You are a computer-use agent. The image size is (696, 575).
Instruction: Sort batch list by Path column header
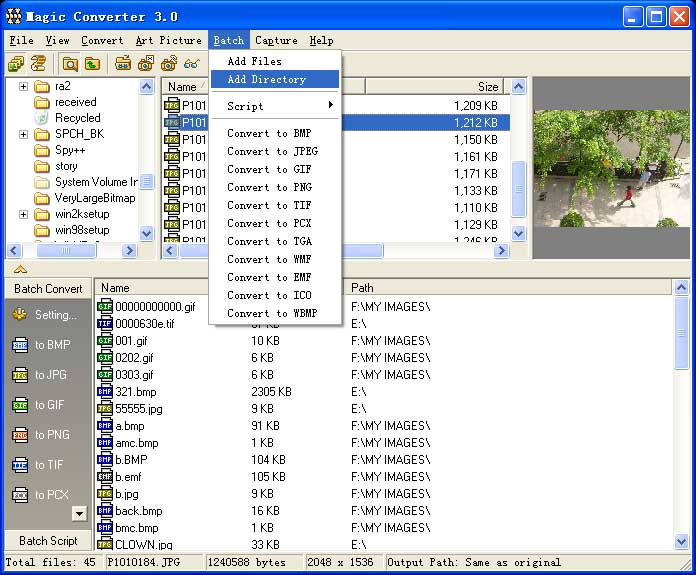point(509,288)
